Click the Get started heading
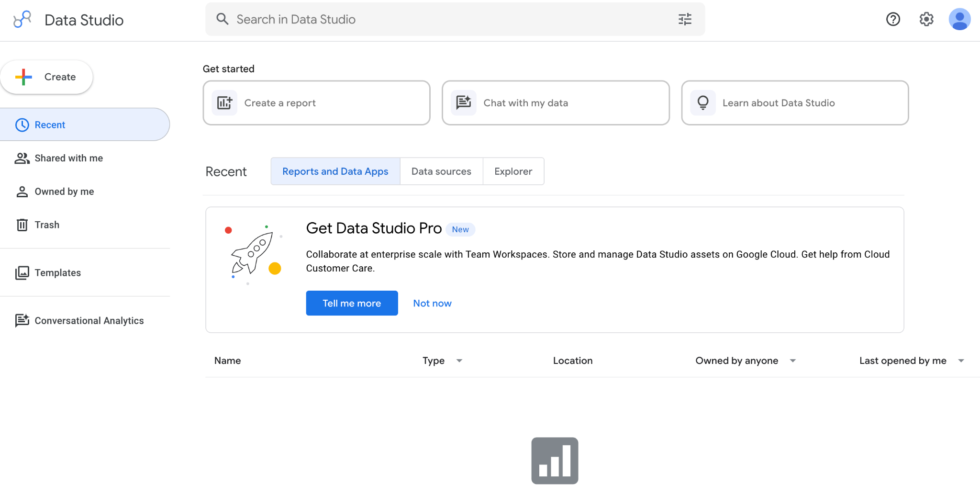Screen dimensions: 980x486 click(x=229, y=69)
